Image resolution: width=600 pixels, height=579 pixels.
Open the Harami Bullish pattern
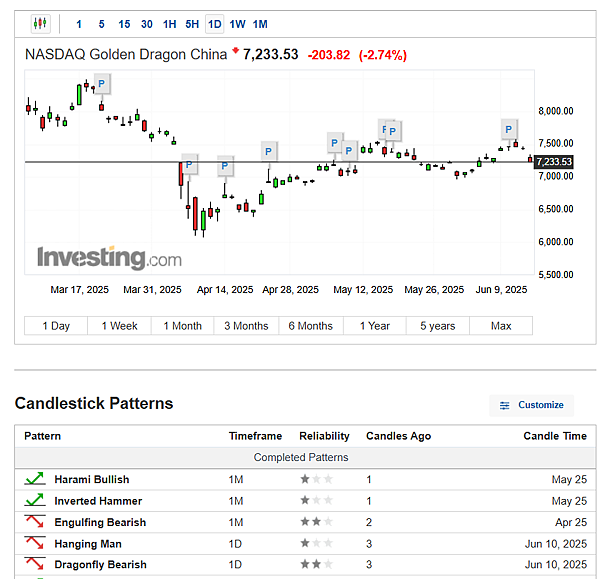pos(92,480)
